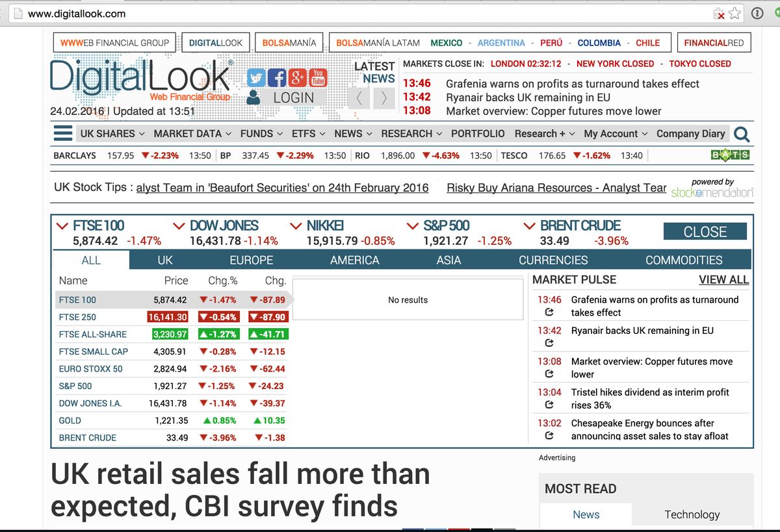Share the Chesapeake Energy Market Pulse story
This screenshot has height=532, width=780.
(549, 436)
